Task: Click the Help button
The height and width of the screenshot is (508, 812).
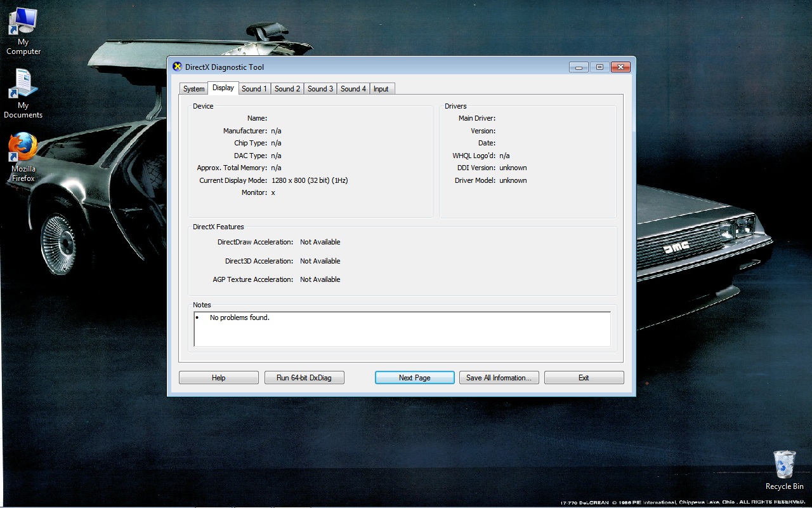Action: pyautogui.click(x=219, y=378)
